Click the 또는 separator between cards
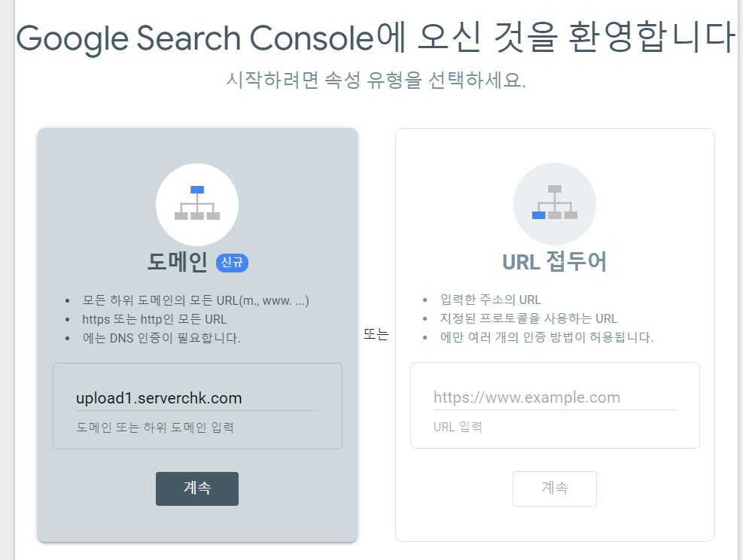 click(x=376, y=334)
